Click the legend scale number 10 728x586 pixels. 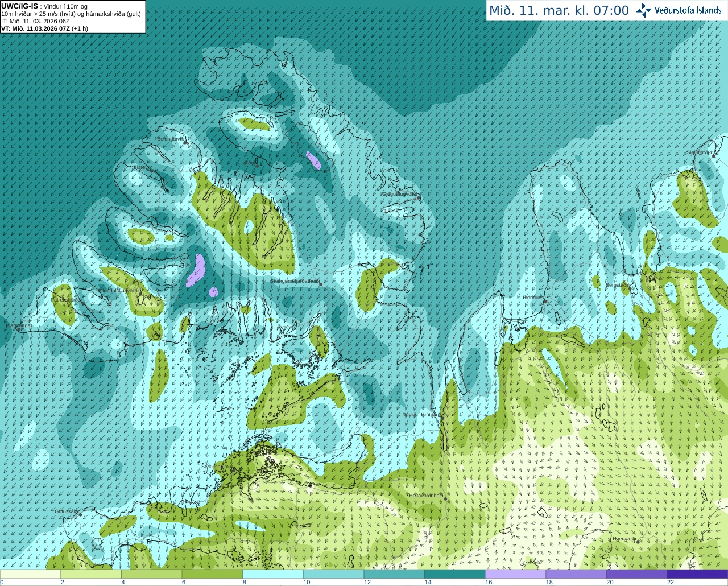click(307, 582)
